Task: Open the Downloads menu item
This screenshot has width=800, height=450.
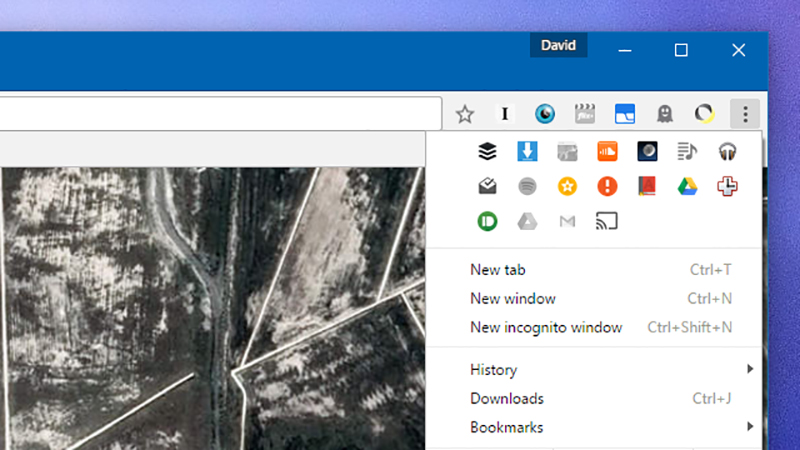Action: tap(594, 398)
